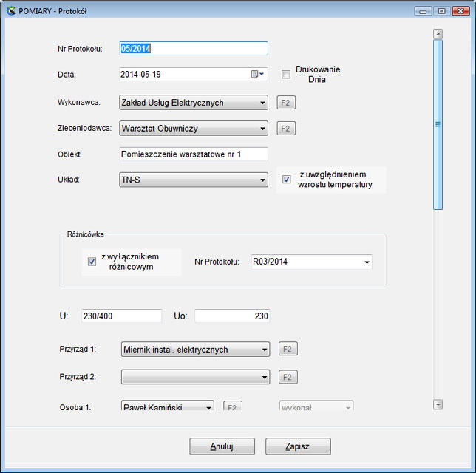Click the F2 button next to Przyrząd 1
The width and height of the screenshot is (476, 473).
pos(288,349)
